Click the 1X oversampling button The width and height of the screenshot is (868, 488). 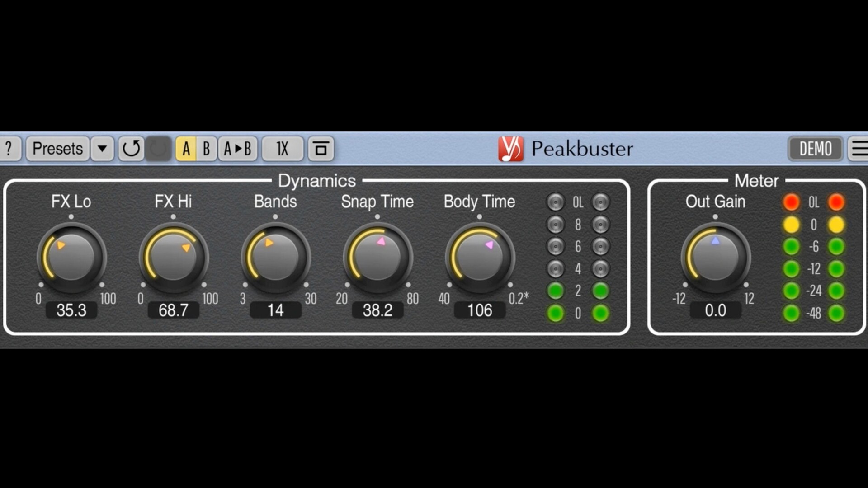pos(283,148)
